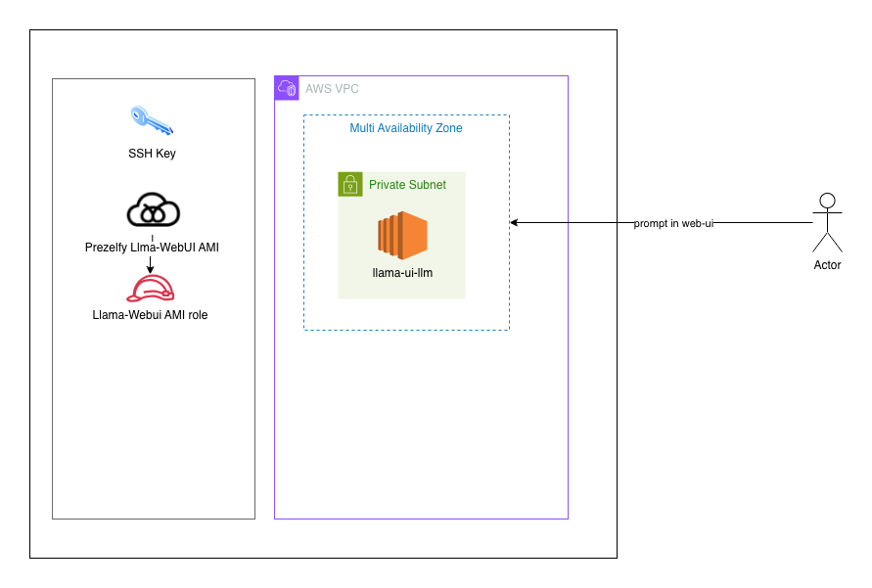872x588 pixels.
Task: Select the "AWS VPC" title text
Action: click(x=332, y=89)
